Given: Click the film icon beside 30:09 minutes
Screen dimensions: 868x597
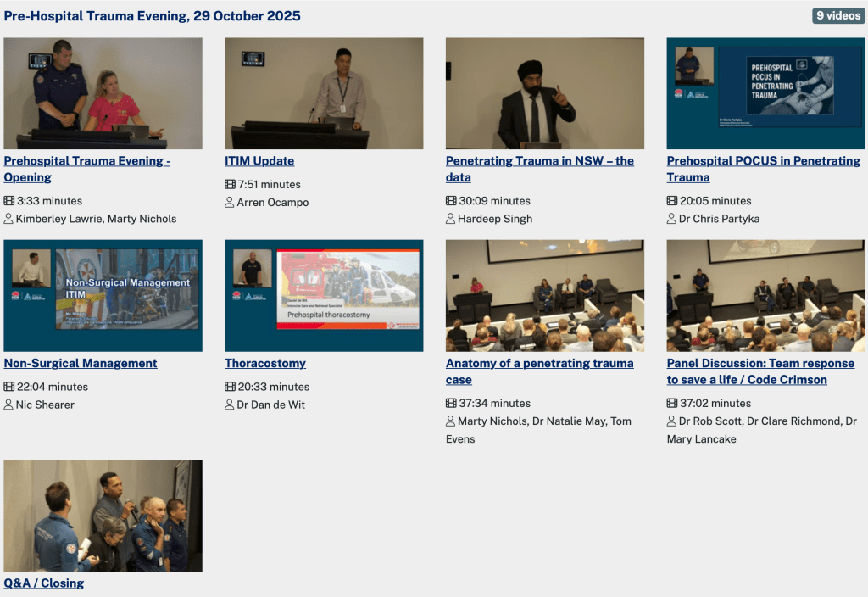Looking at the screenshot, I should pos(451,201).
